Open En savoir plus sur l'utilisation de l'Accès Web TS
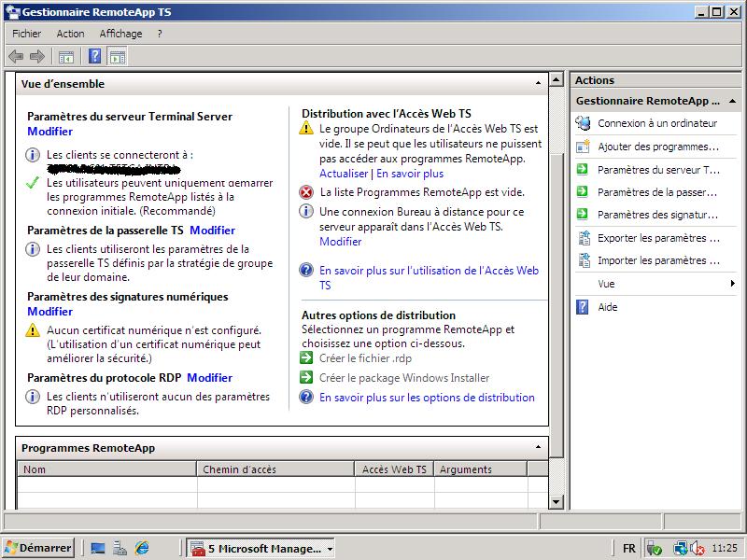Screen dimensions: 747x560 pos(429,277)
